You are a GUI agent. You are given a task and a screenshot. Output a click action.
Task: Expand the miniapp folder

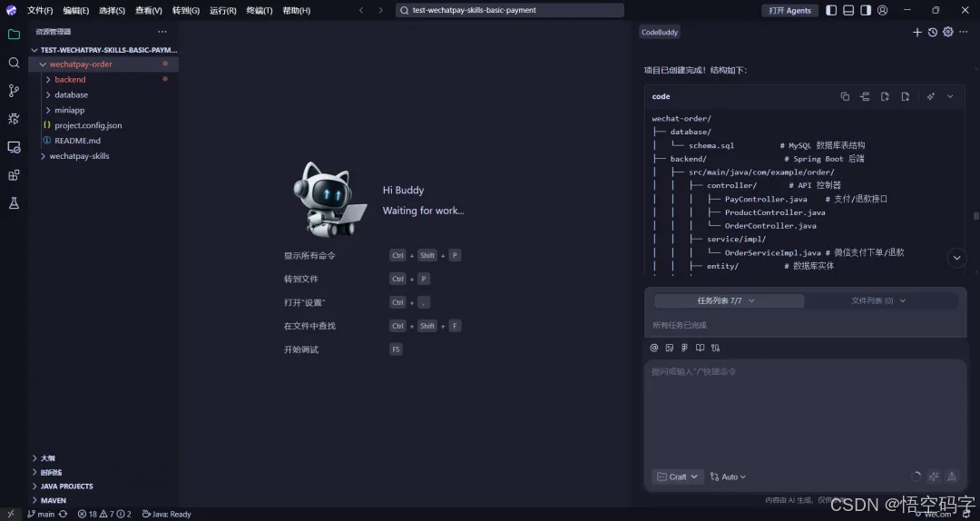point(103,110)
